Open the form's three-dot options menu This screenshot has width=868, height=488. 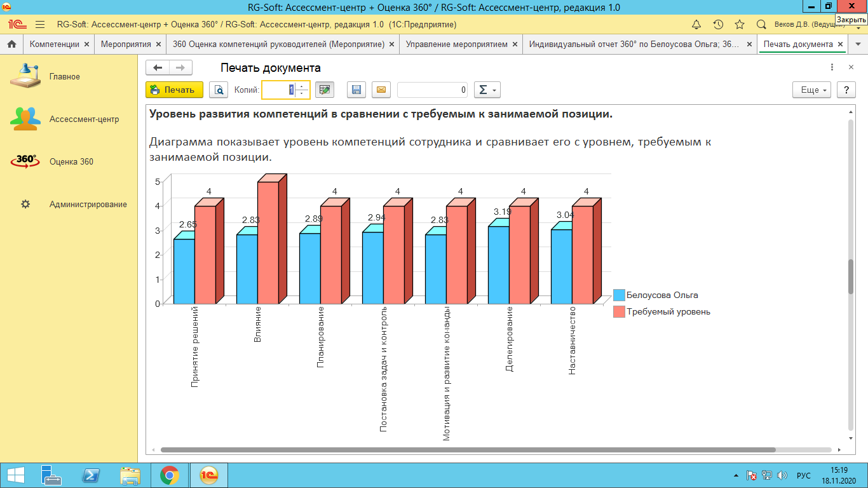point(832,67)
